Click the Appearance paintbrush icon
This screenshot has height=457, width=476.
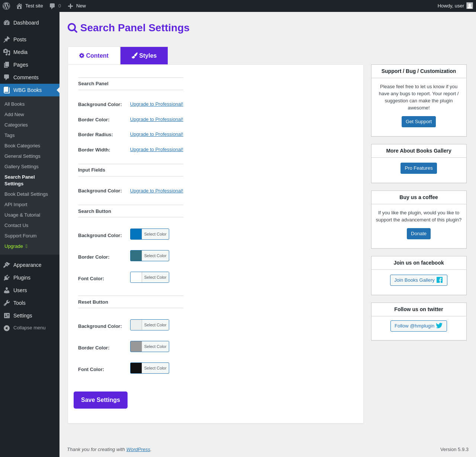coord(7,265)
